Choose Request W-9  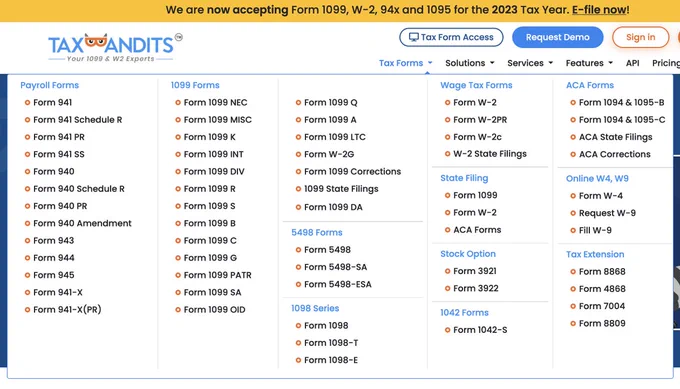[608, 213]
